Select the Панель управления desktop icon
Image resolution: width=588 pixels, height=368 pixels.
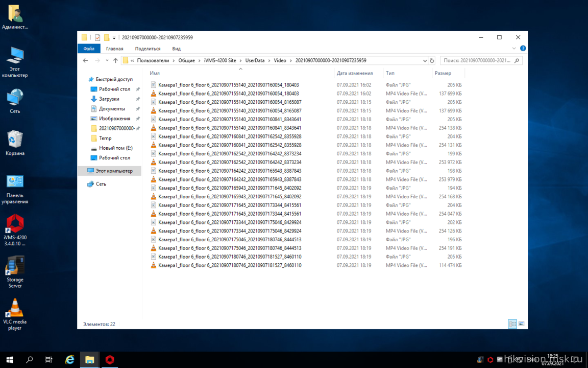pos(15,189)
